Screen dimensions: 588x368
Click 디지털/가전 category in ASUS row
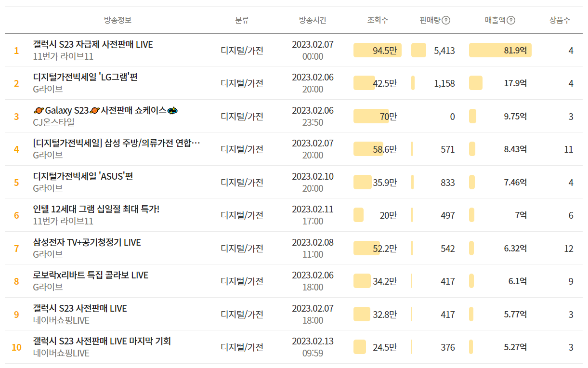click(242, 182)
